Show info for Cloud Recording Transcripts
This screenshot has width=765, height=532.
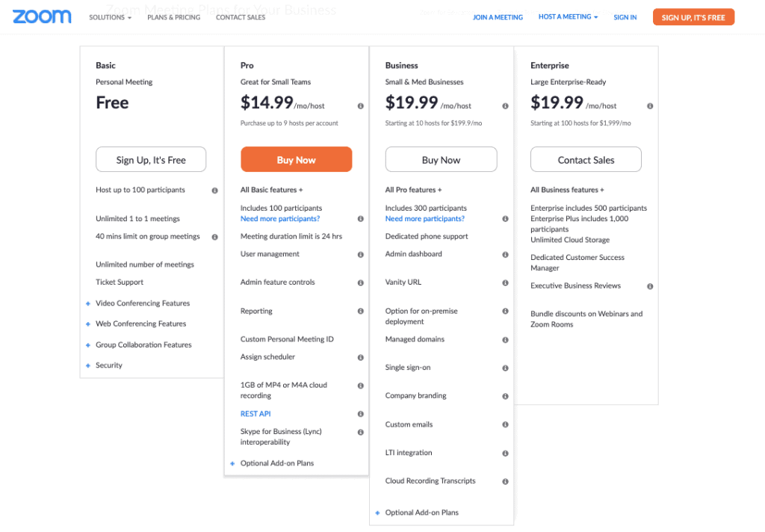tap(506, 482)
